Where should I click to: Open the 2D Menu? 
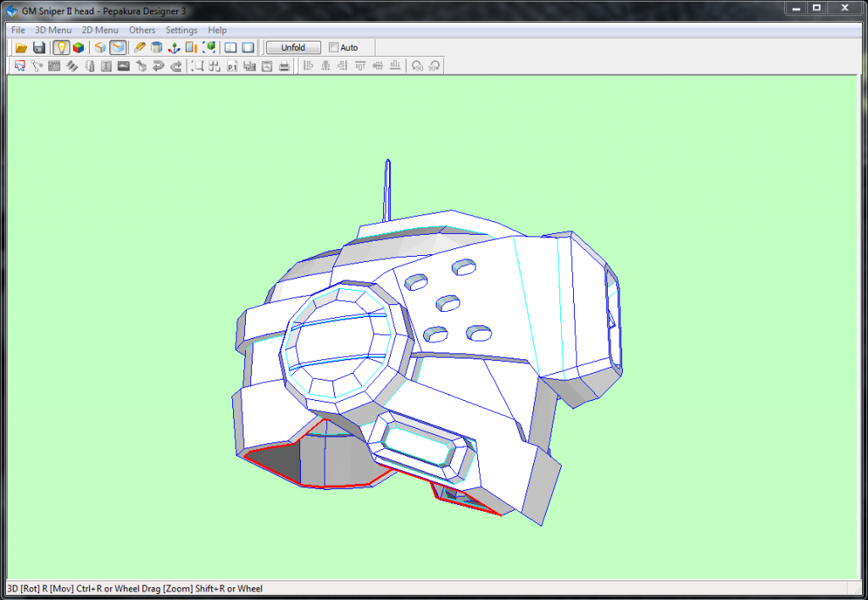coord(100,30)
